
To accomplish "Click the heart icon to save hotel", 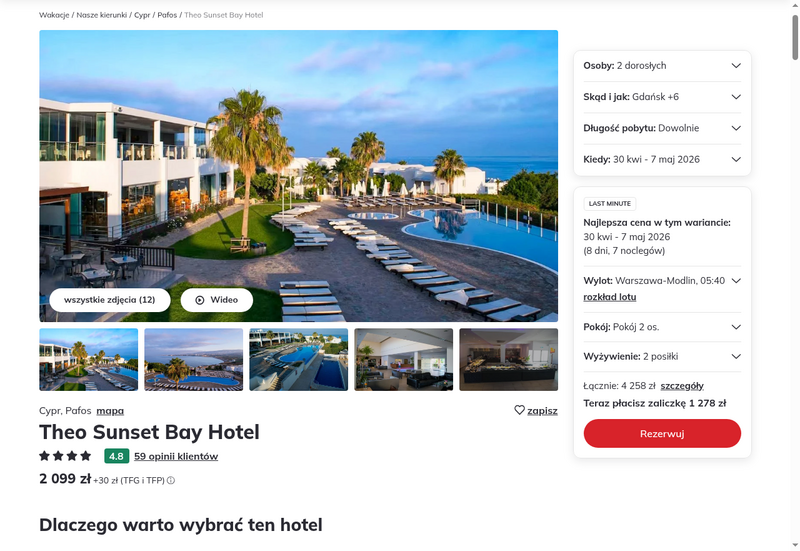I will coord(519,410).
